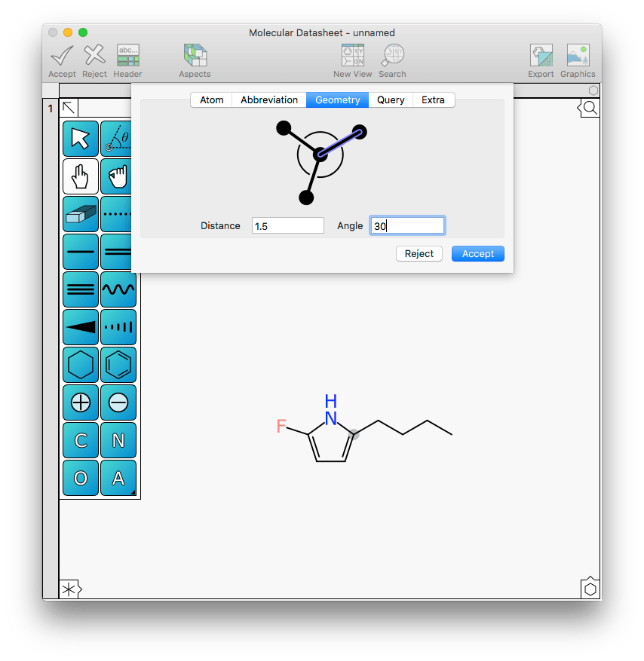
Task: Click the Distance input field
Action: (288, 225)
